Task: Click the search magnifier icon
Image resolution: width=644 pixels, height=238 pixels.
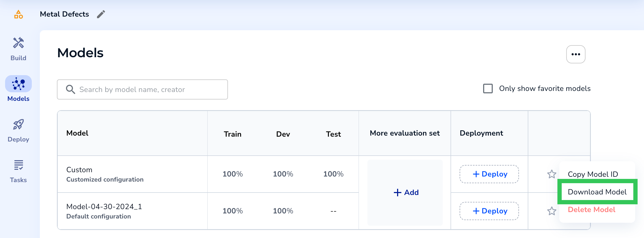Action: (x=71, y=90)
